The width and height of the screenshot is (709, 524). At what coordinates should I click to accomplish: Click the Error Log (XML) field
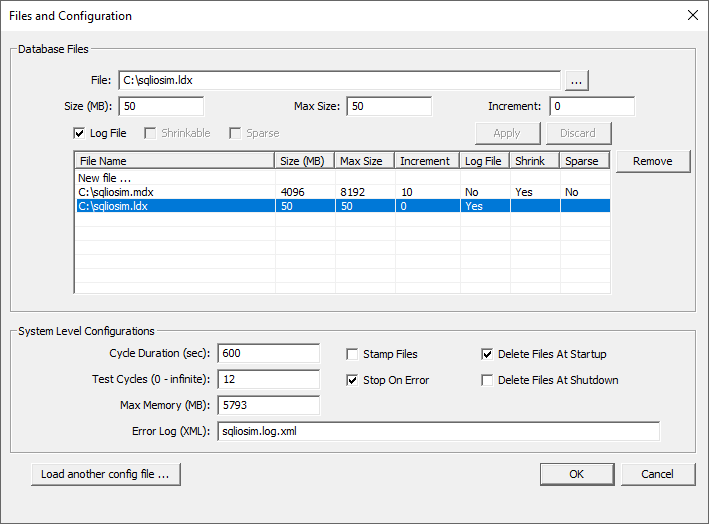tap(439, 431)
